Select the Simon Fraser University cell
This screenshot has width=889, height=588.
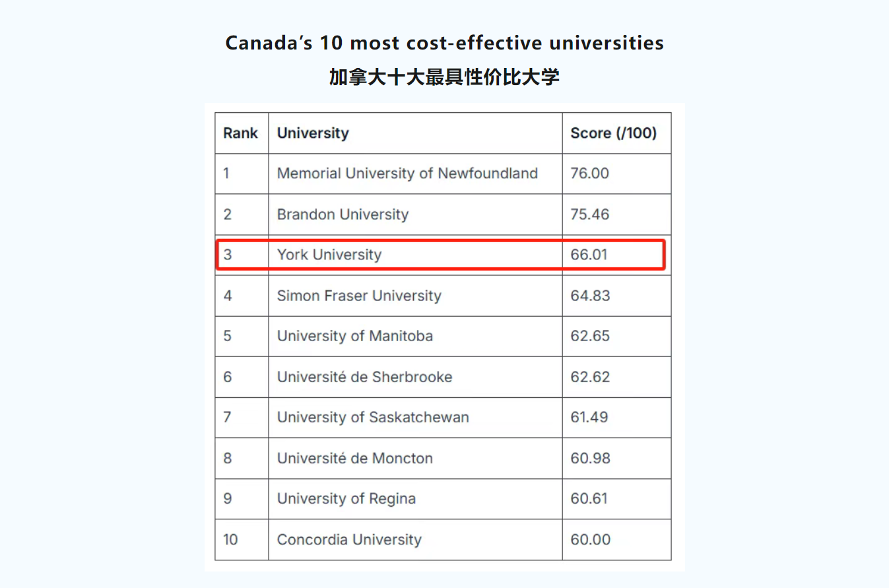click(359, 296)
